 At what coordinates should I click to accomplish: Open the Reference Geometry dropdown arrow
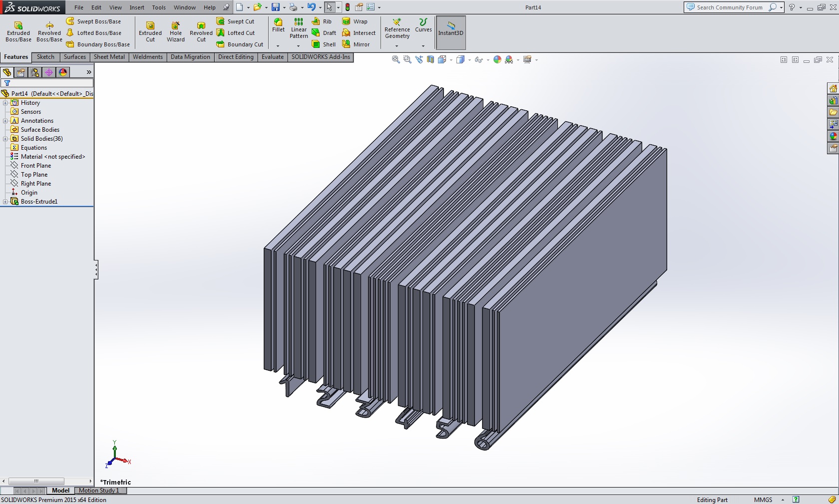tap(397, 46)
